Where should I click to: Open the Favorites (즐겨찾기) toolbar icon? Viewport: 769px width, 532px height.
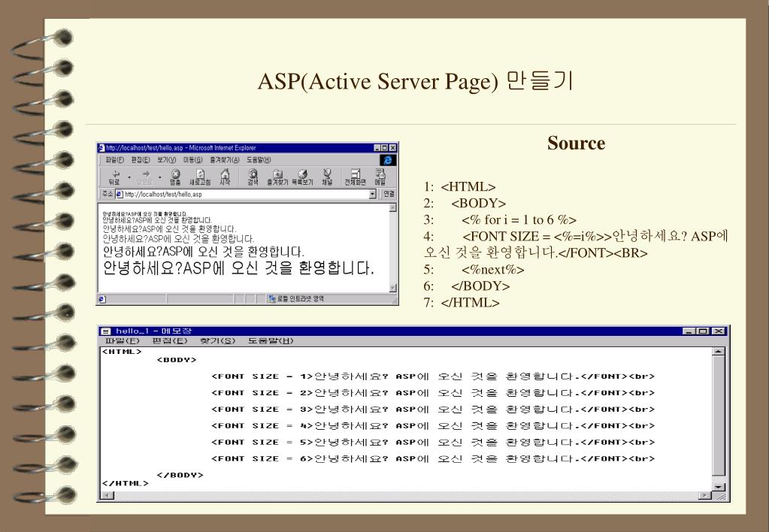pyautogui.click(x=277, y=177)
